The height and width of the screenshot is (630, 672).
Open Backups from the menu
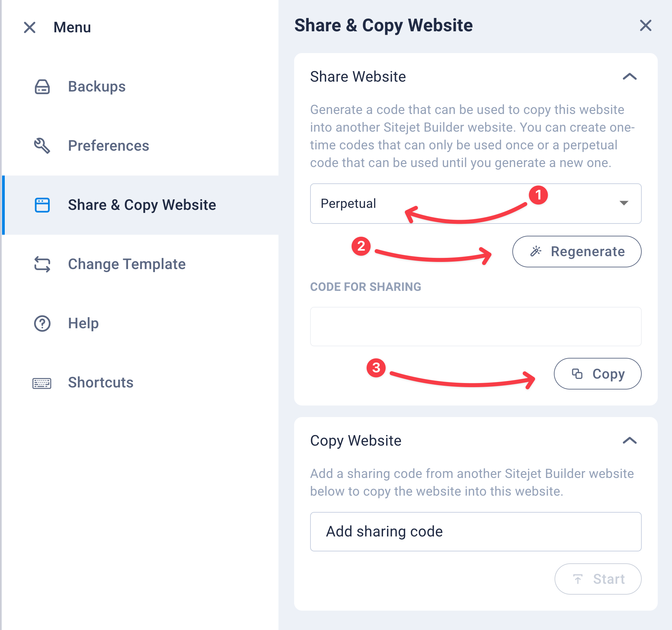tap(97, 87)
